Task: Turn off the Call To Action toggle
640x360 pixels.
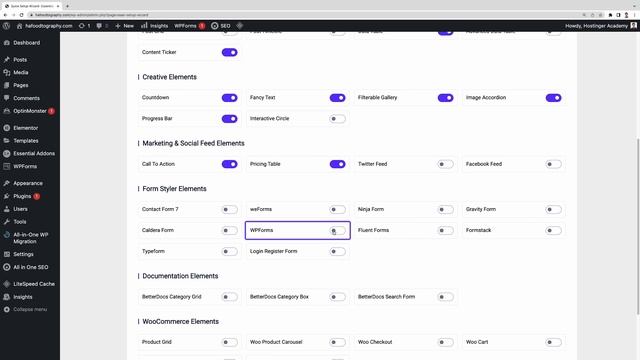Action: tap(229, 164)
